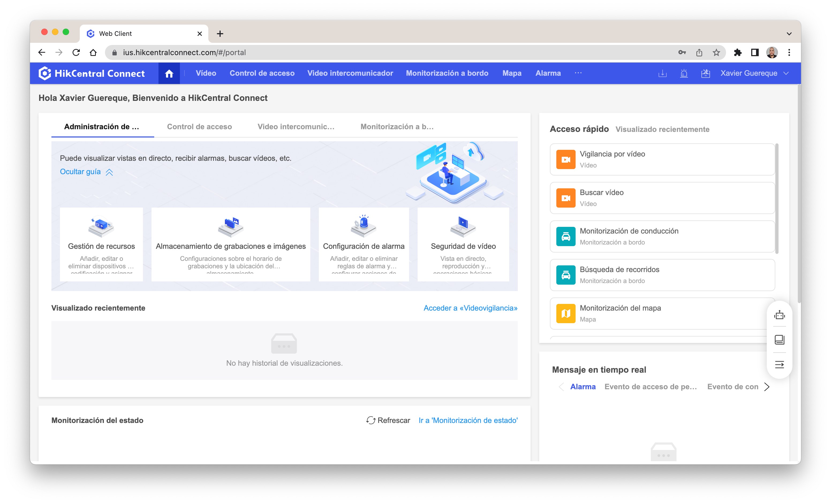Click the schedule icon beside Xavier Guereque

coord(705,74)
